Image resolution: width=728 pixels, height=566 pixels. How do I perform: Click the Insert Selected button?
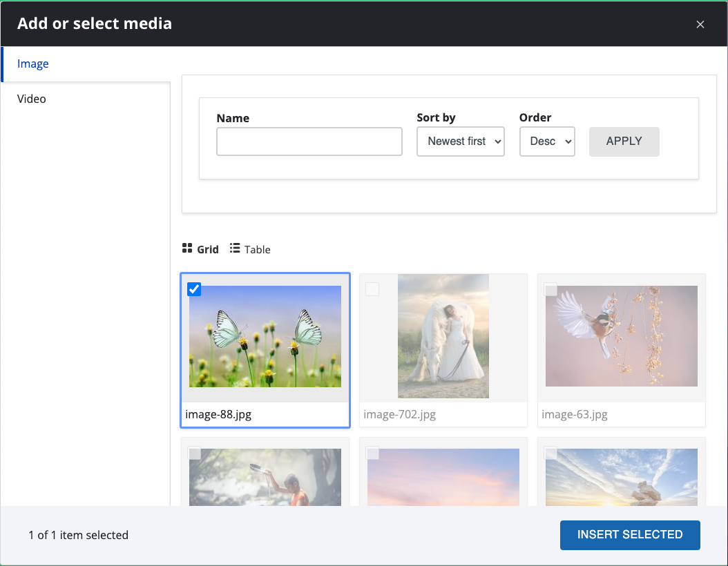coord(630,535)
